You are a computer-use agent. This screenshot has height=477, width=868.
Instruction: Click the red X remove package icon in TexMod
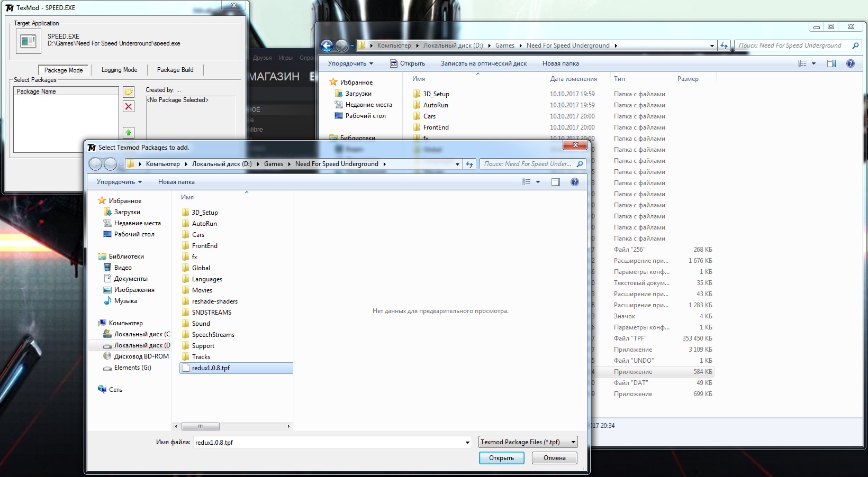(128, 106)
